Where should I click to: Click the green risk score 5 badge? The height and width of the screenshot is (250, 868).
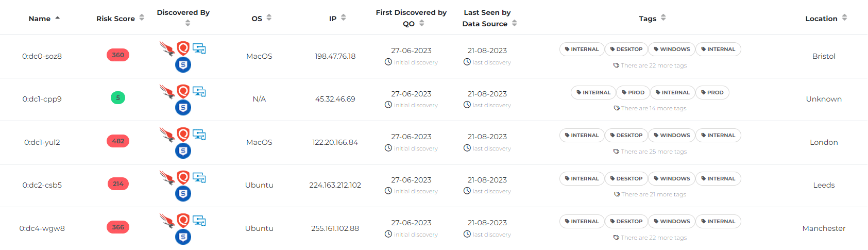click(x=118, y=98)
